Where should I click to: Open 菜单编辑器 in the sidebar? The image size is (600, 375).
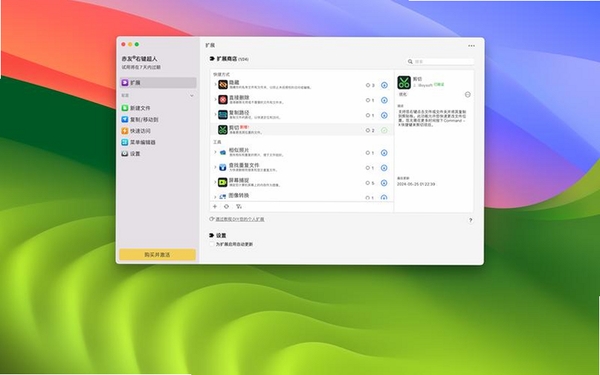coord(139,142)
